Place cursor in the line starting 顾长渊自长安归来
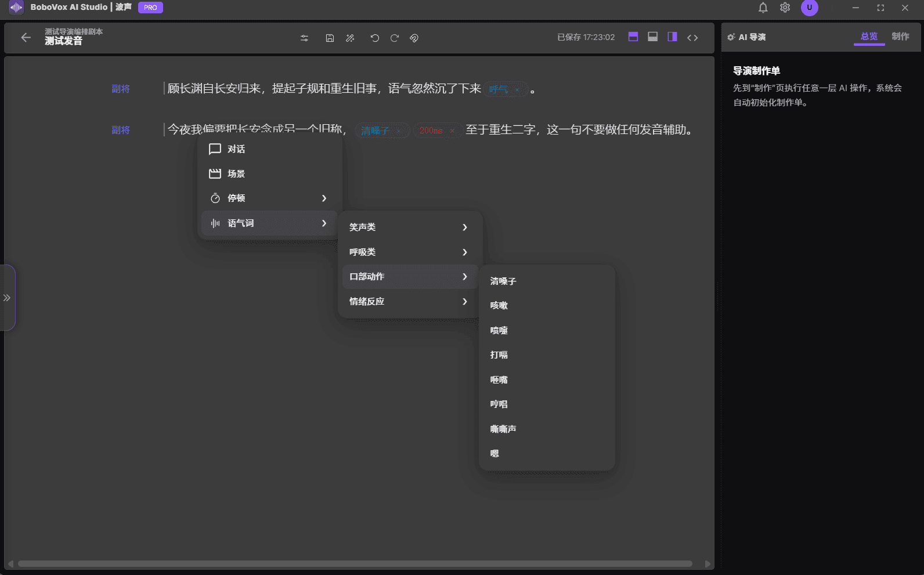This screenshot has width=924, height=575. point(324,88)
